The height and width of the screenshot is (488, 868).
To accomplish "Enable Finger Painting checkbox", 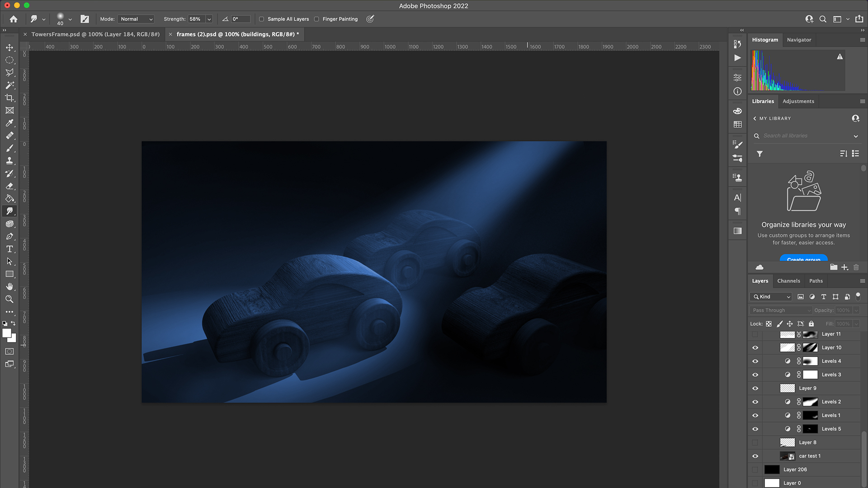I will coord(316,19).
